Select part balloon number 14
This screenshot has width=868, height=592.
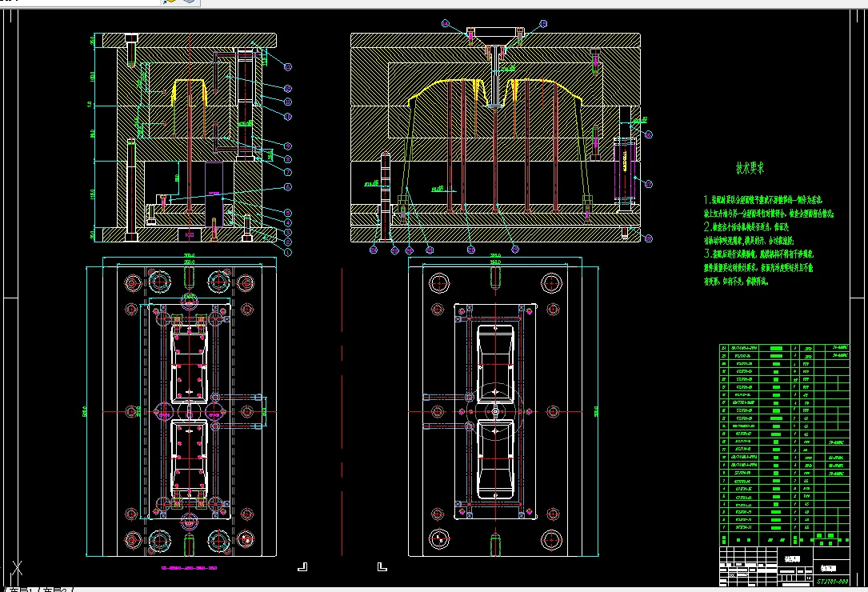(x=445, y=23)
